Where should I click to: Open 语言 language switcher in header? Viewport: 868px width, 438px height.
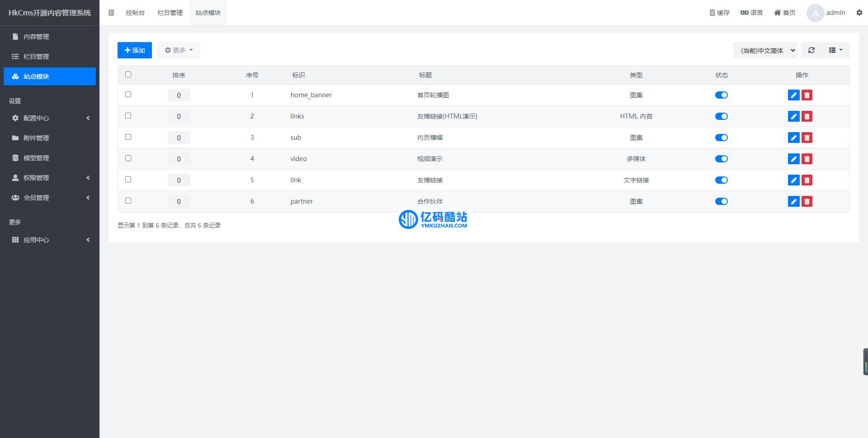(751, 13)
